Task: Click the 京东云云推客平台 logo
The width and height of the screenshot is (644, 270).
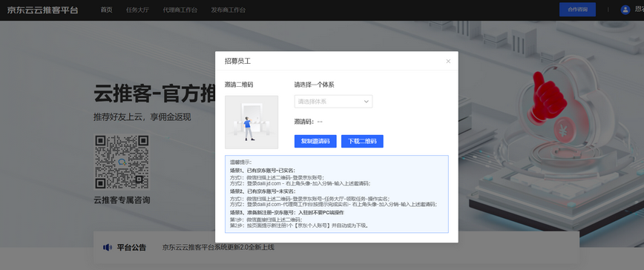Action: pos(42,10)
